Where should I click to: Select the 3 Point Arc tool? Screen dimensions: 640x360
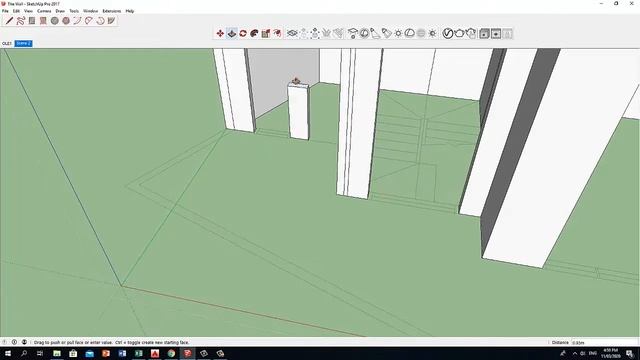tap(100, 21)
